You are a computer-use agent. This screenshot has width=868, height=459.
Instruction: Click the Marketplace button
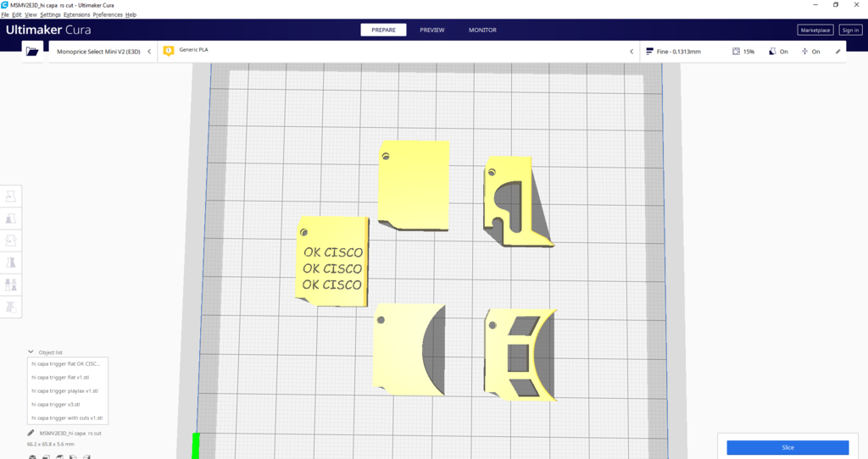coord(815,30)
